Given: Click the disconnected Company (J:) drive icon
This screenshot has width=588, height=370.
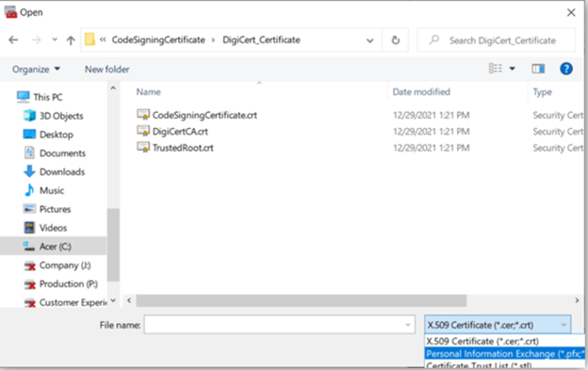Looking at the screenshot, I should pyautogui.click(x=29, y=265).
